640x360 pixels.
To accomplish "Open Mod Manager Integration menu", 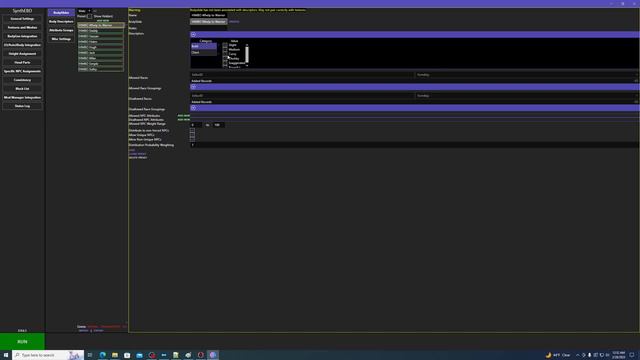I will pos(22,98).
